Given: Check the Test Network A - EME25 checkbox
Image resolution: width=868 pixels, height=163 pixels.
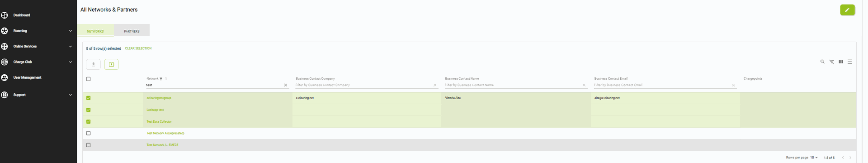Looking at the screenshot, I should pos(88,145).
